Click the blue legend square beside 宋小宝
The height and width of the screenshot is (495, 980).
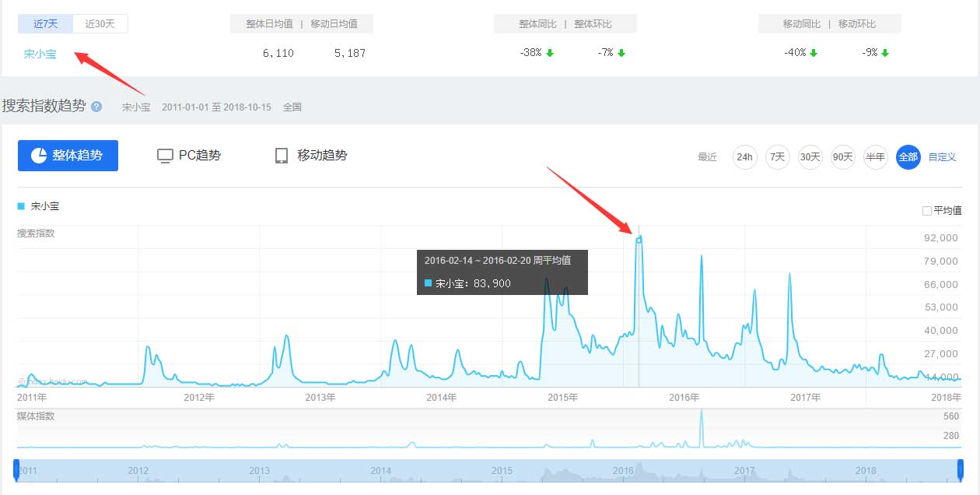tap(22, 205)
